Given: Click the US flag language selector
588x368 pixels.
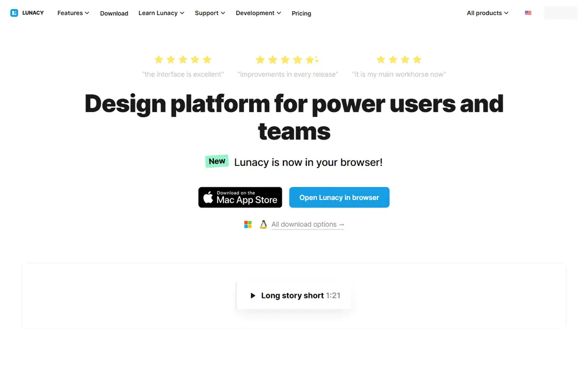Looking at the screenshot, I should tap(528, 13).
